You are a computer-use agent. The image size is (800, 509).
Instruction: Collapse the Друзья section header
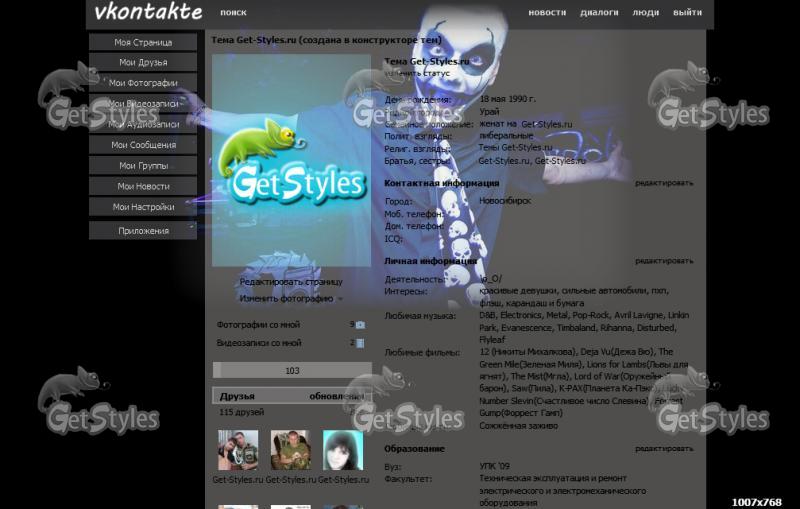pos(238,396)
